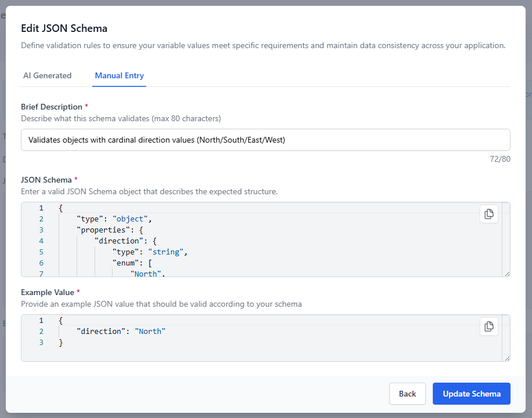Screen dimensions: 532x418
Task: Click the 72/80 character counter
Action: (x=500, y=159)
